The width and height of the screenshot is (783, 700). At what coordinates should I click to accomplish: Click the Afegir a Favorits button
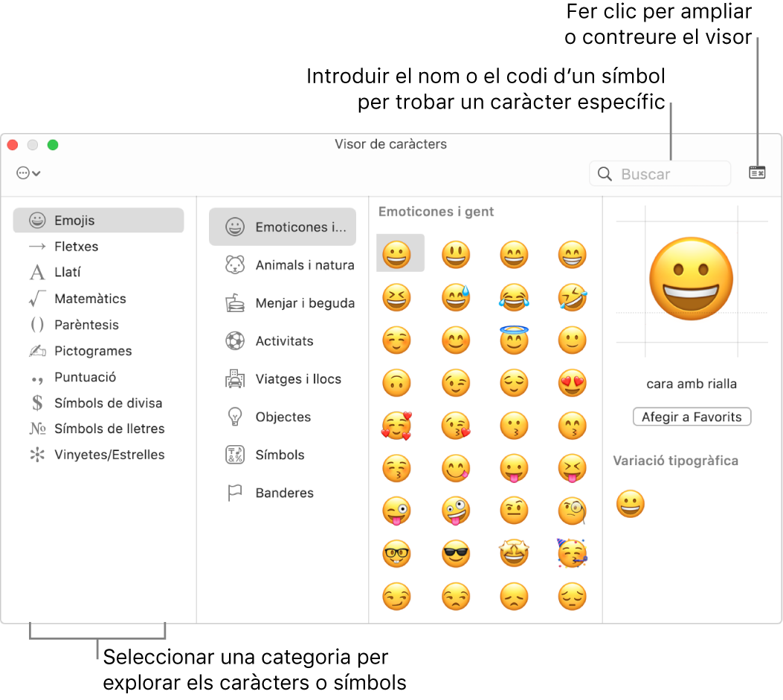(x=692, y=417)
